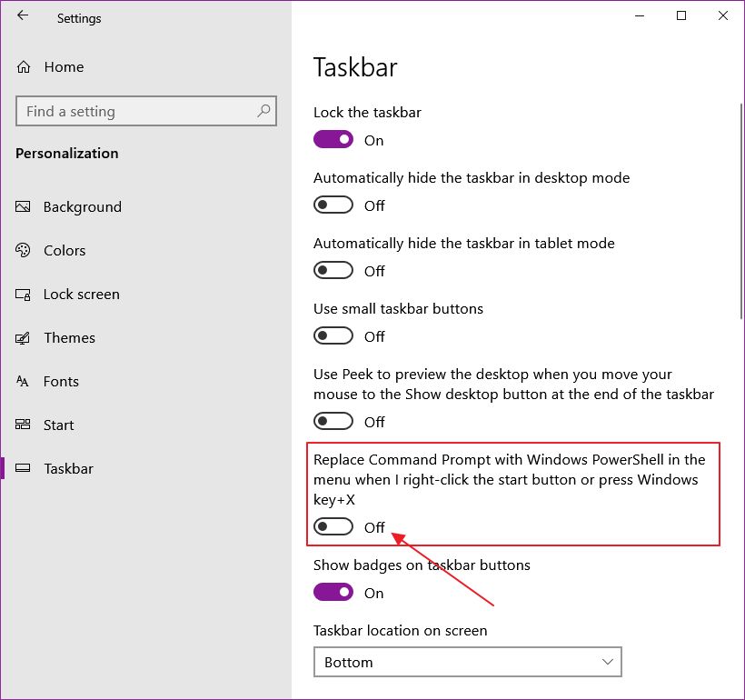Click the search magnifier icon
Image resolution: width=745 pixels, height=700 pixels.
tap(263, 111)
